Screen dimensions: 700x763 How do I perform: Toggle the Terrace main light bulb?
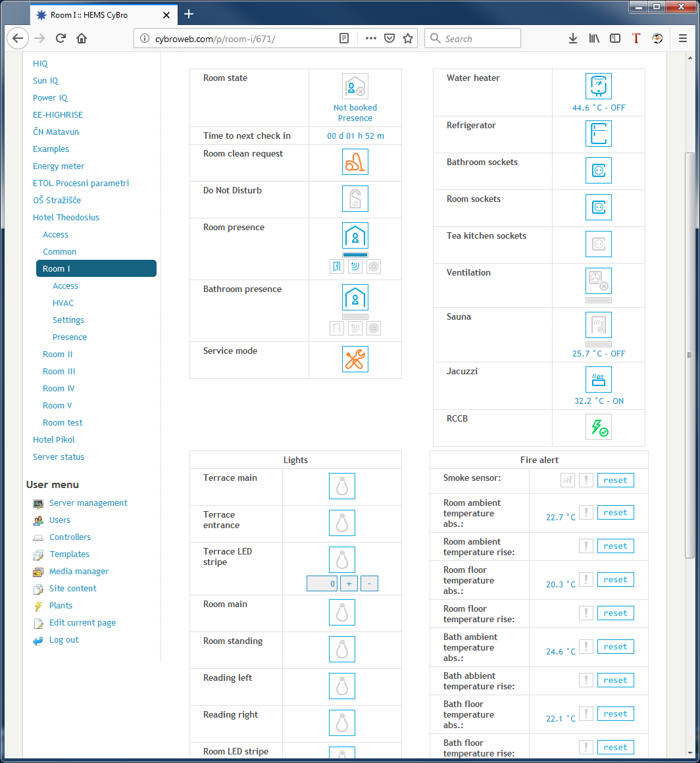point(341,486)
